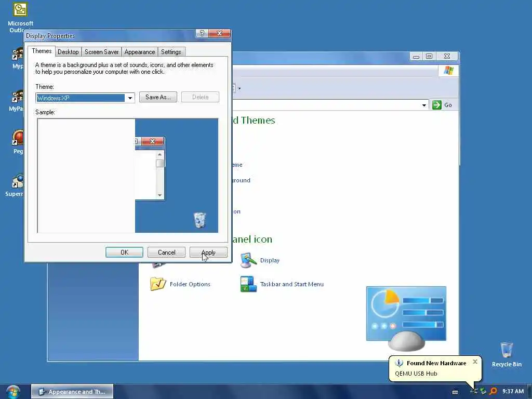
Task: Click Apply in Display Properties
Action: (208, 252)
